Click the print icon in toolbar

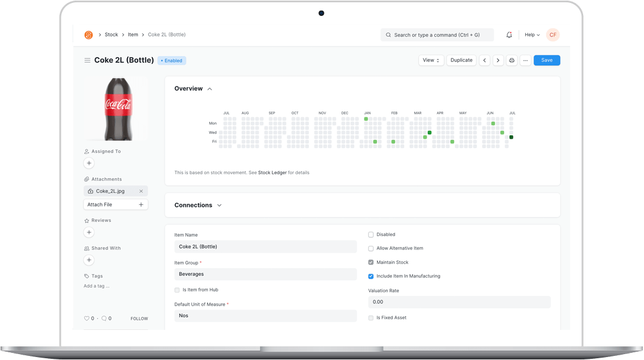[512, 60]
